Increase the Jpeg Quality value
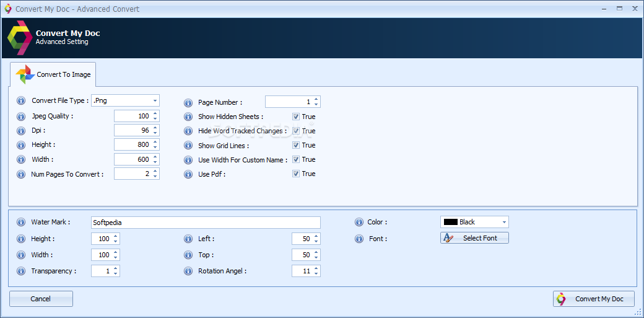This screenshot has width=644, height=318. 155,114
